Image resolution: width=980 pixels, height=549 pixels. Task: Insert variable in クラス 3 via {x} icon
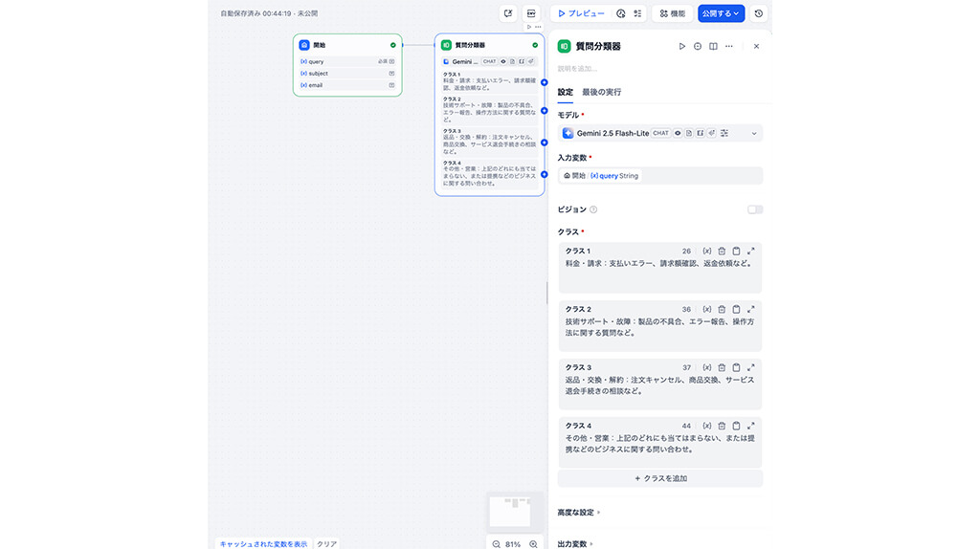coord(707,367)
